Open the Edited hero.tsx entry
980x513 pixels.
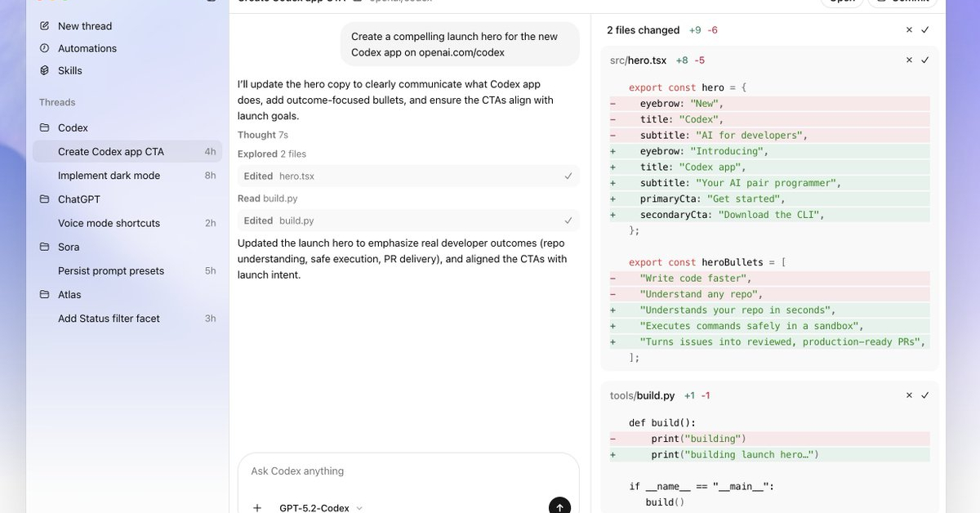tap(408, 176)
